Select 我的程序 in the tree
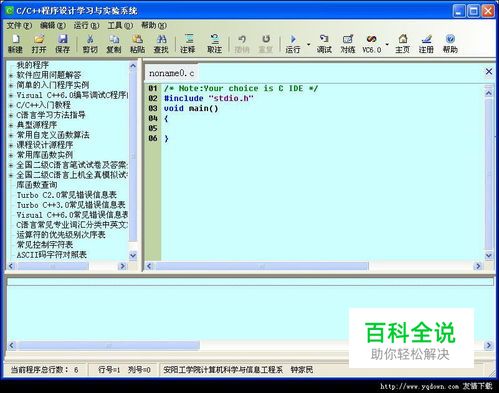 (x=32, y=65)
